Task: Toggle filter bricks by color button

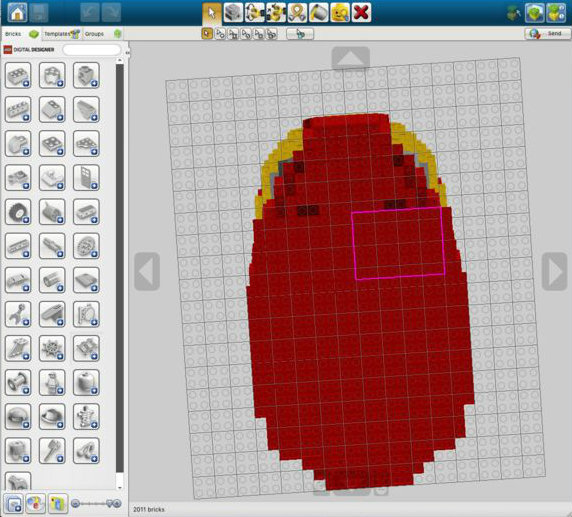Action: pyautogui.click(x=35, y=504)
